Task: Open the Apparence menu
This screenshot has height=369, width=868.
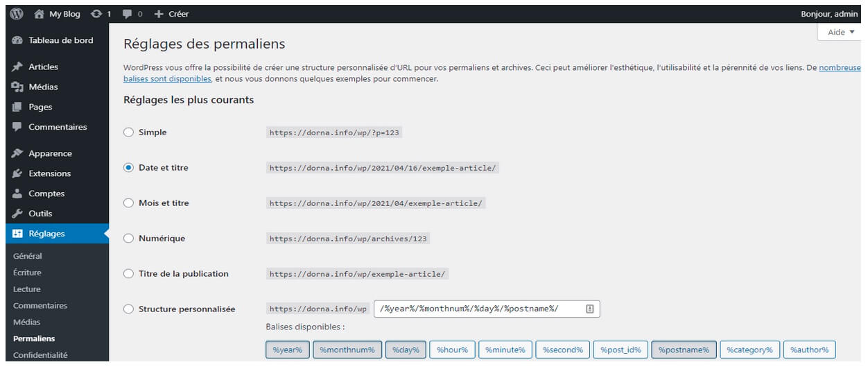Action: coord(50,153)
